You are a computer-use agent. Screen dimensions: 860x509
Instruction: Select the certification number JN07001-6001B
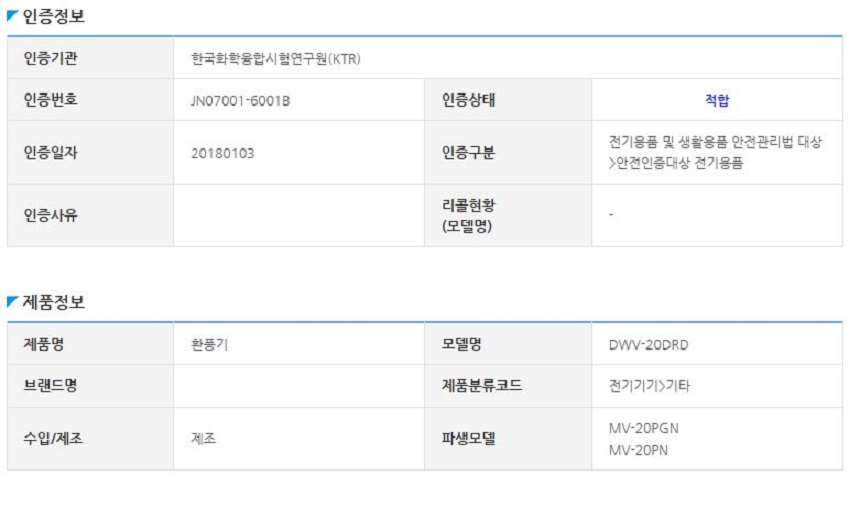(240, 101)
